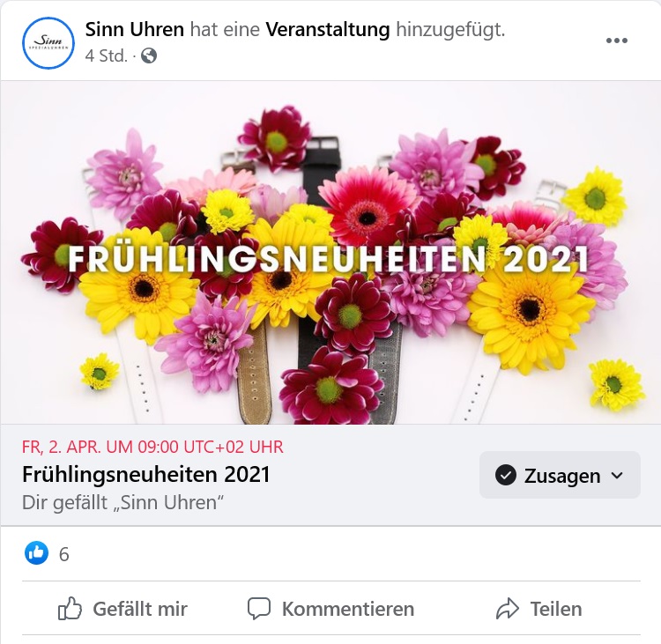This screenshot has height=644, width=661.
Task: Click the red event date line
Action: [152, 447]
